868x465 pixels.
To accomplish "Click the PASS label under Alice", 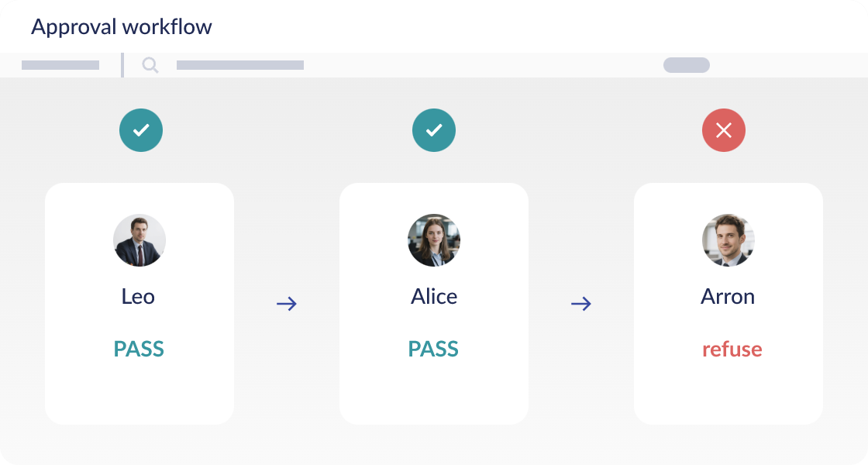I will click(433, 350).
